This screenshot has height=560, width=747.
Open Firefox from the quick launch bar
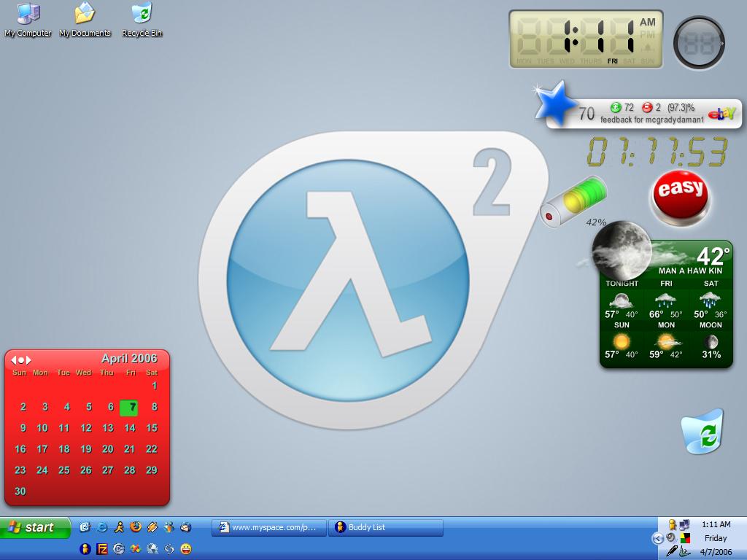click(136, 527)
